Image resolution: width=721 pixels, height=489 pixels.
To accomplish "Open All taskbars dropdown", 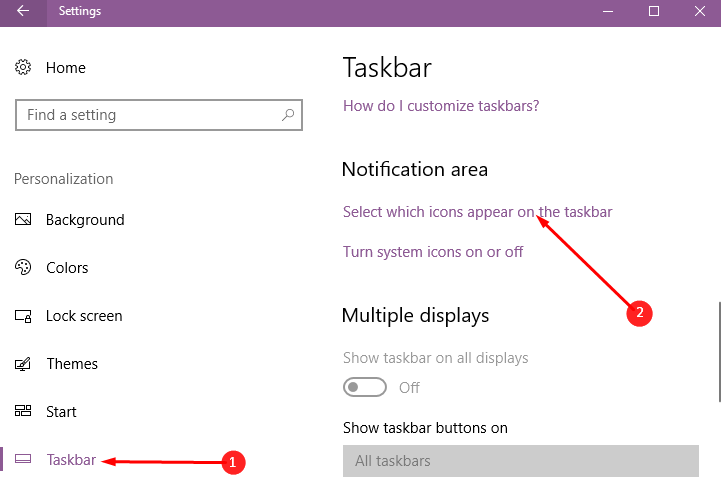I will tap(521, 460).
